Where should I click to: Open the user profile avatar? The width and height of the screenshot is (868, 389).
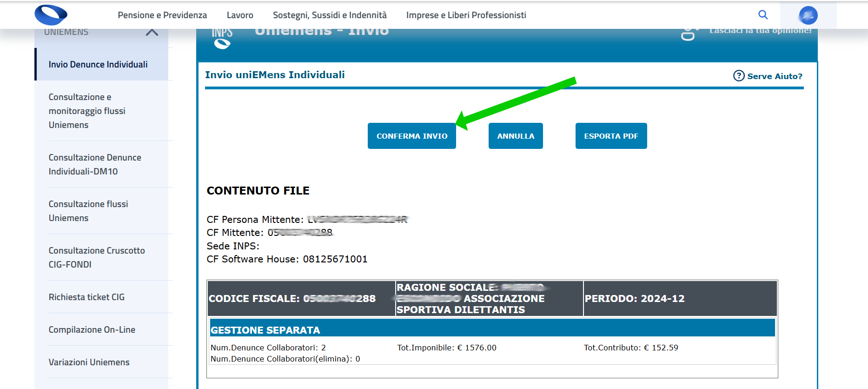point(808,15)
